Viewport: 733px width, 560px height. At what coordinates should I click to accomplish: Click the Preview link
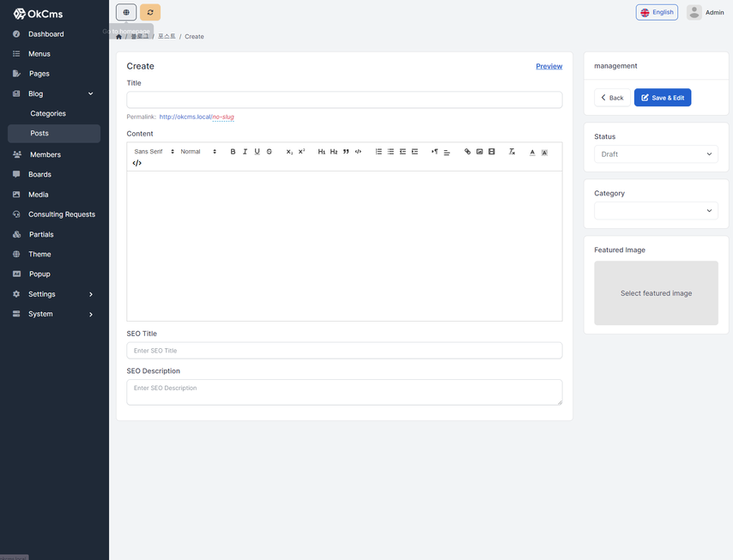click(548, 66)
